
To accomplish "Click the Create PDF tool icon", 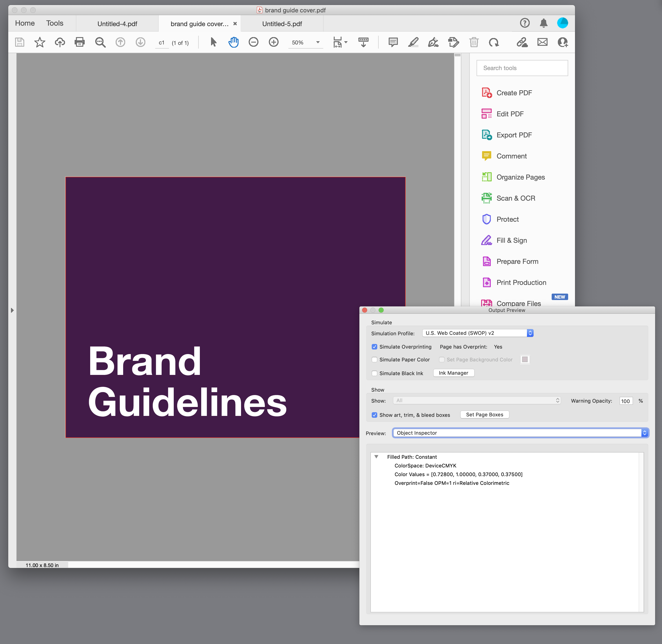I will click(x=486, y=93).
